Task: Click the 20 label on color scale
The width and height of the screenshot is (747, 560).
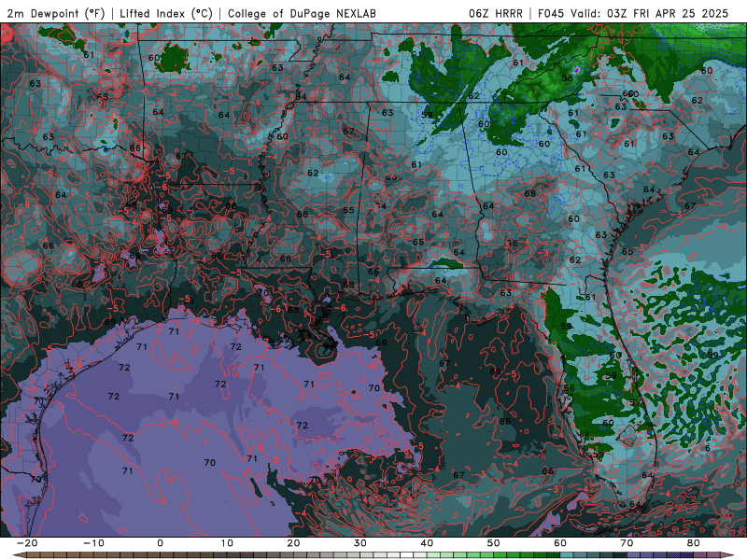Action: point(293,543)
